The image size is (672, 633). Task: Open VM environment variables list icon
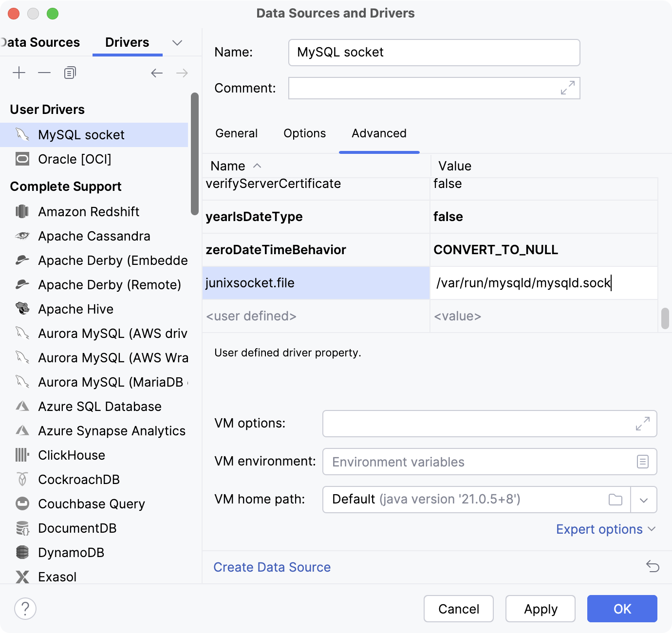point(643,462)
